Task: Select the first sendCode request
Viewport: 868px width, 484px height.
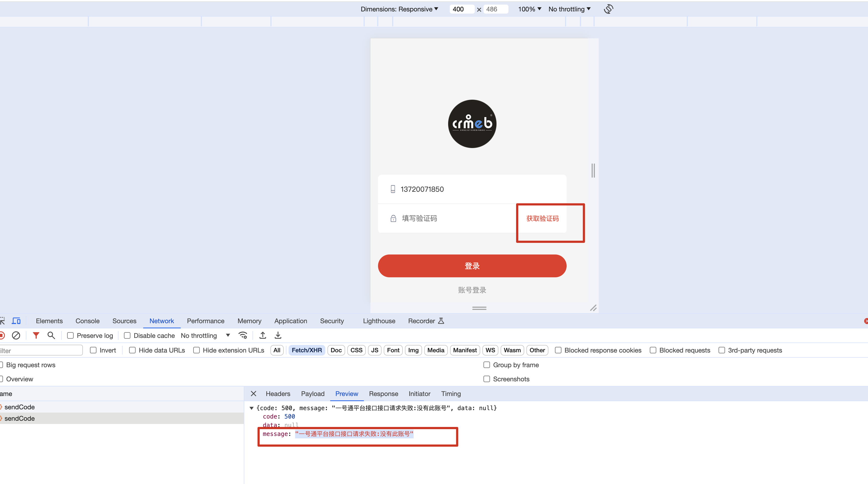Action: pyautogui.click(x=122, y=407)
